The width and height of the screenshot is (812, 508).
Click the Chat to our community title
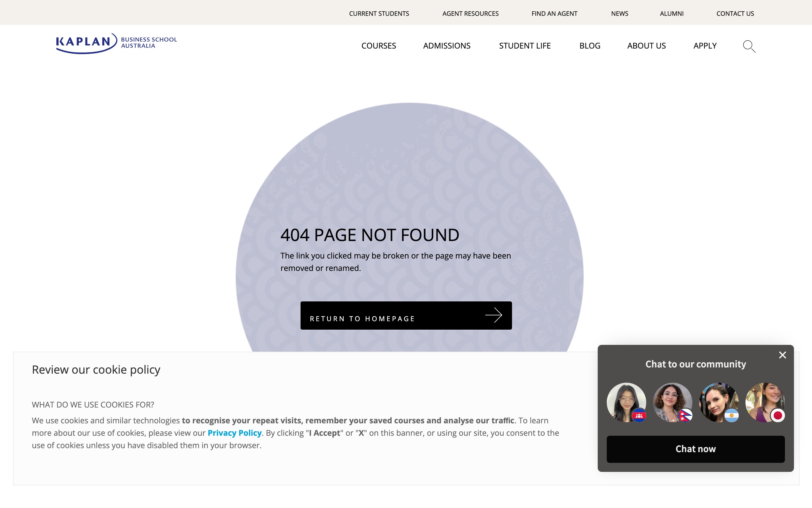point(696,364)
